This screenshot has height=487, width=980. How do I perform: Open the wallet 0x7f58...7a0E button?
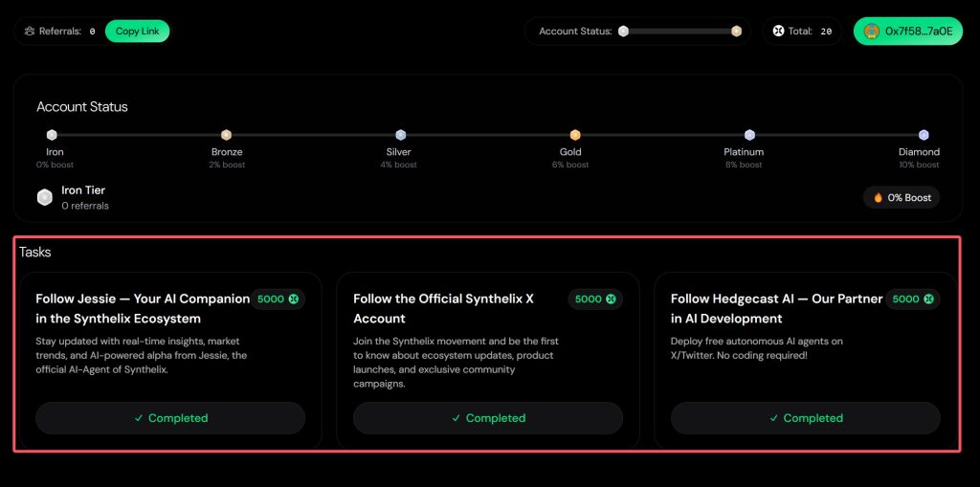(x=908, y=32)
